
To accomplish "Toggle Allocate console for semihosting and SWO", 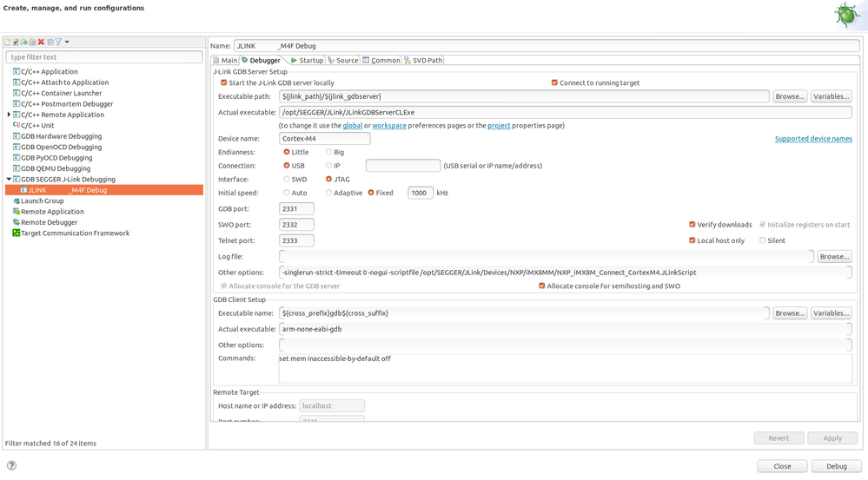I will (x=541, y=286).
